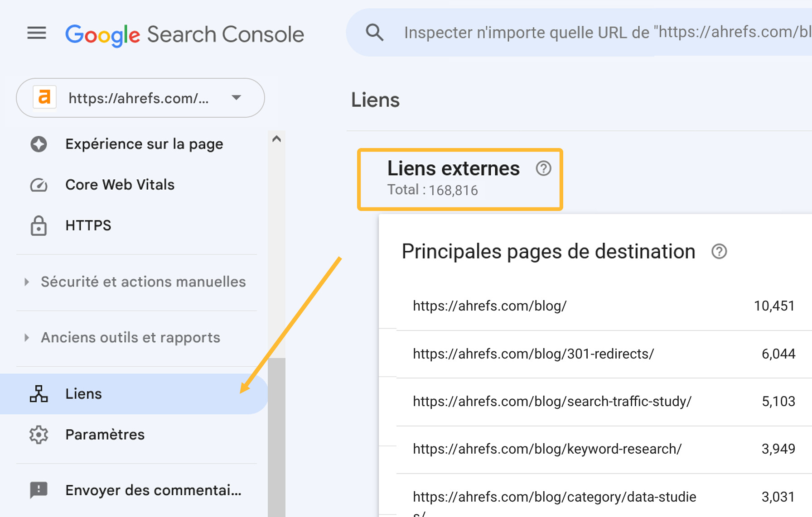Image resolution: width=812 pixels, height=517 pixels.
Task: Open the Expérience sur la page report
Action: 144,144
